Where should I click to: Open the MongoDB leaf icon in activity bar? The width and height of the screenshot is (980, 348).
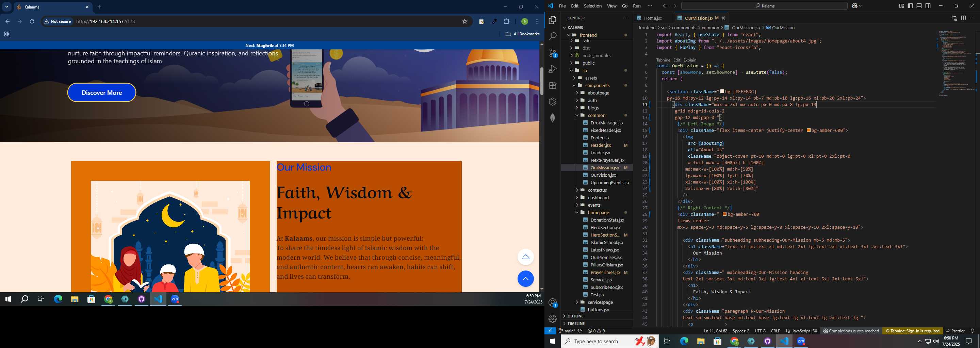pos(552,118)
